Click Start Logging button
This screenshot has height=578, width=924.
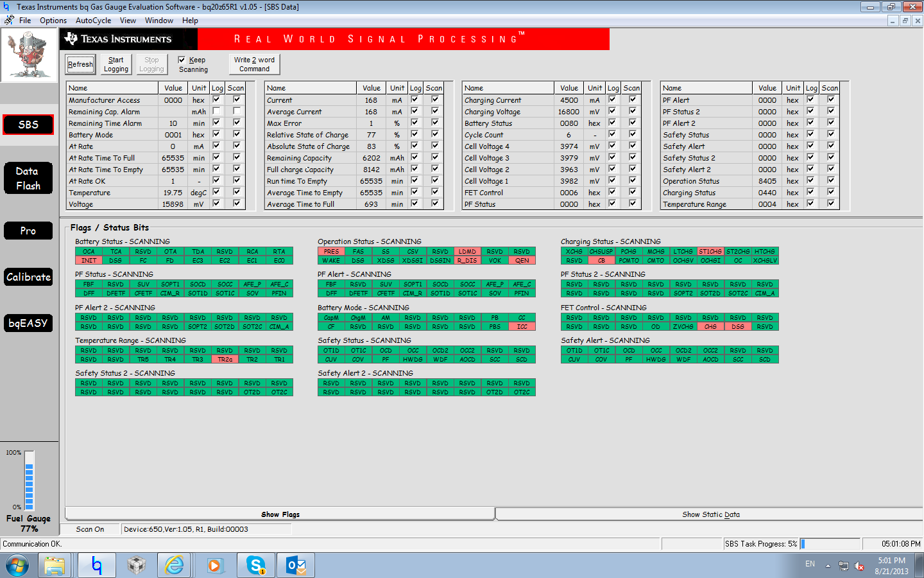point(116,64)
